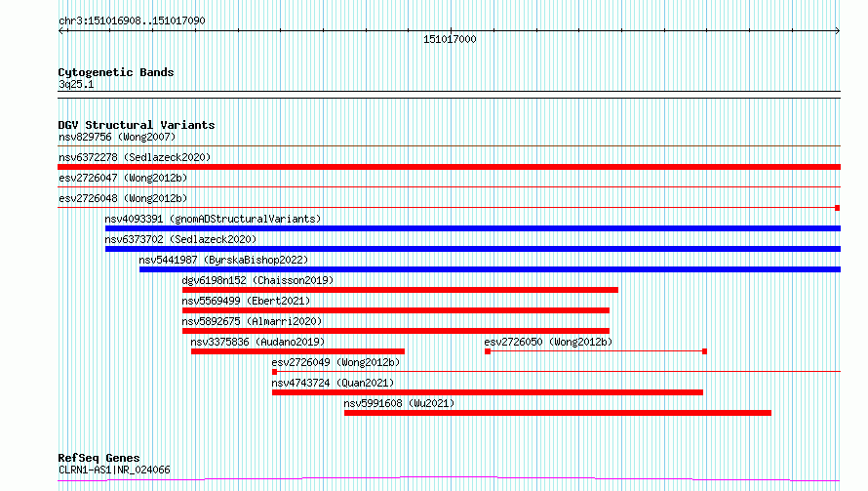The image size is (868, 491).
Task: Click the esv2726047 (Wong2012b) label
Action: click(x=123, y=178)
